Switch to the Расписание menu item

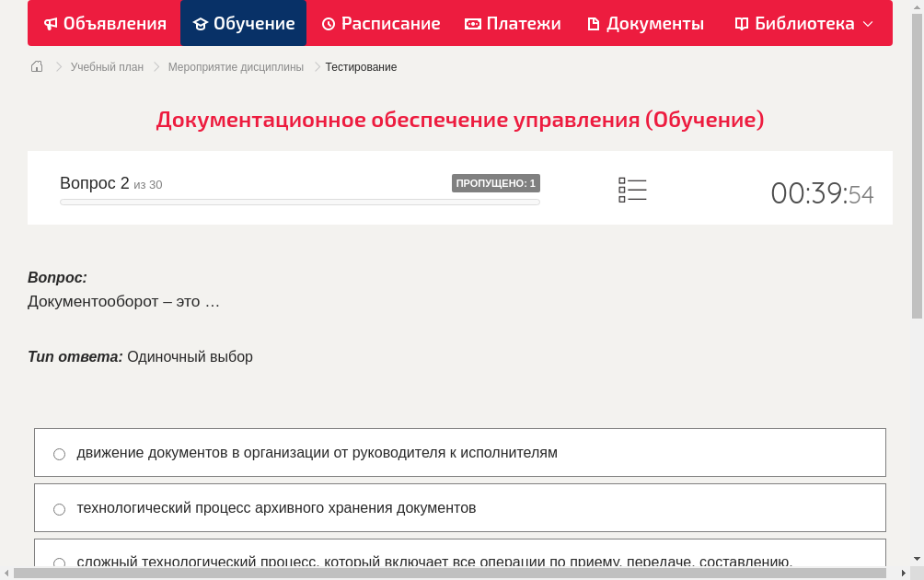coord(380,23)
